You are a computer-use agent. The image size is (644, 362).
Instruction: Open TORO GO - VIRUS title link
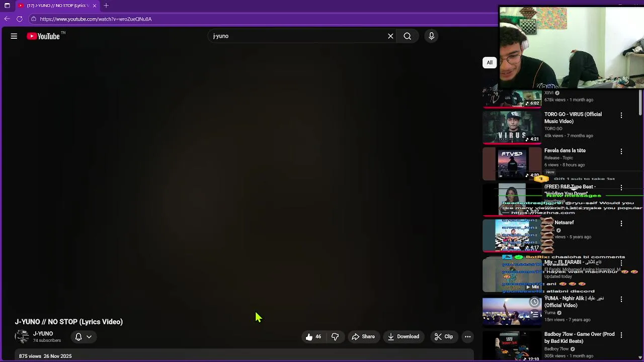[573, 118]
